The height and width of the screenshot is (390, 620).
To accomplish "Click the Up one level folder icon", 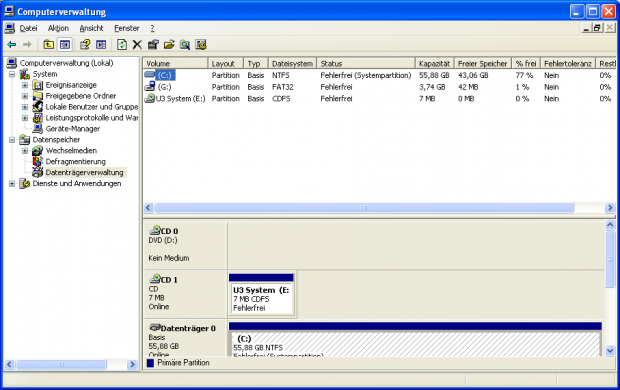I will 49,45.
